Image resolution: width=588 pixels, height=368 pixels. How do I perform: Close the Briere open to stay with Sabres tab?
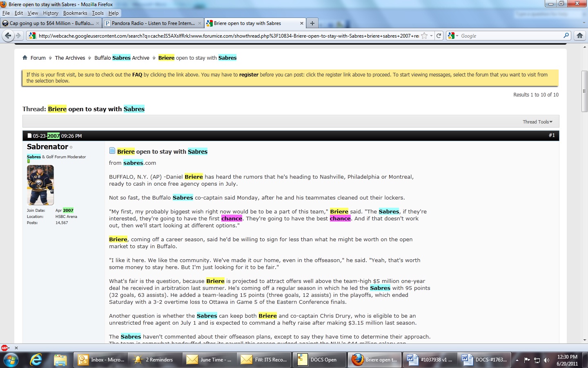(301, 23)
